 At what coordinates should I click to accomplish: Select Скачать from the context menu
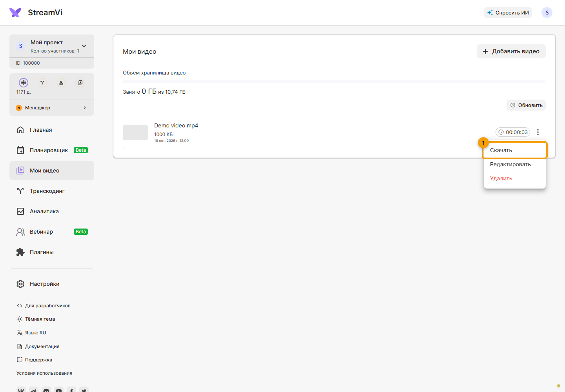click(515, 150)
